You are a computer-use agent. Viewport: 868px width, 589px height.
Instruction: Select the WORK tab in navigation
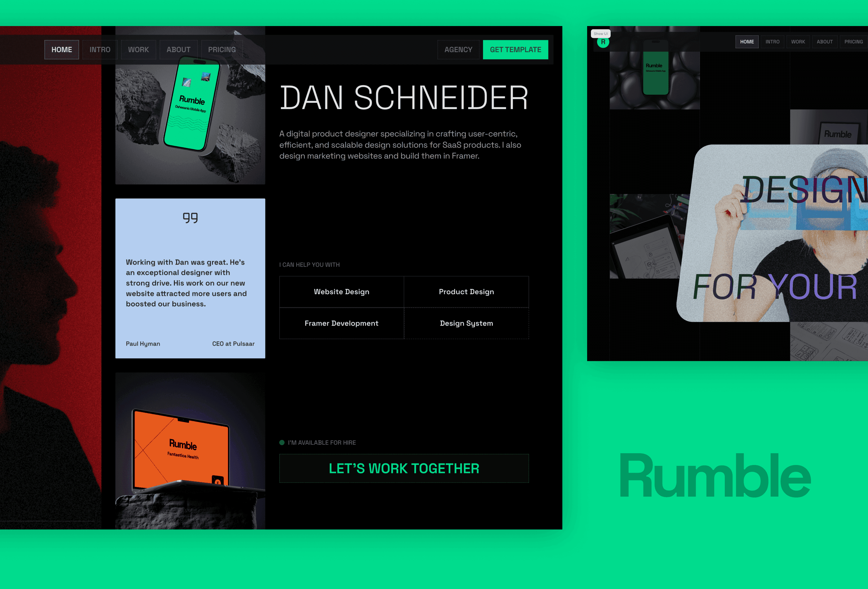pyautogui.click(x=137, y=49)
